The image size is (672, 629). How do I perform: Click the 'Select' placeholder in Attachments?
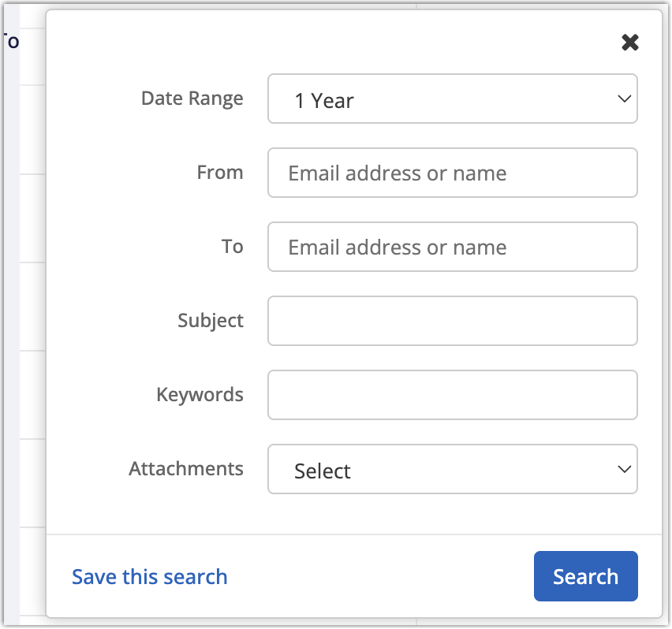pos(323,471)
